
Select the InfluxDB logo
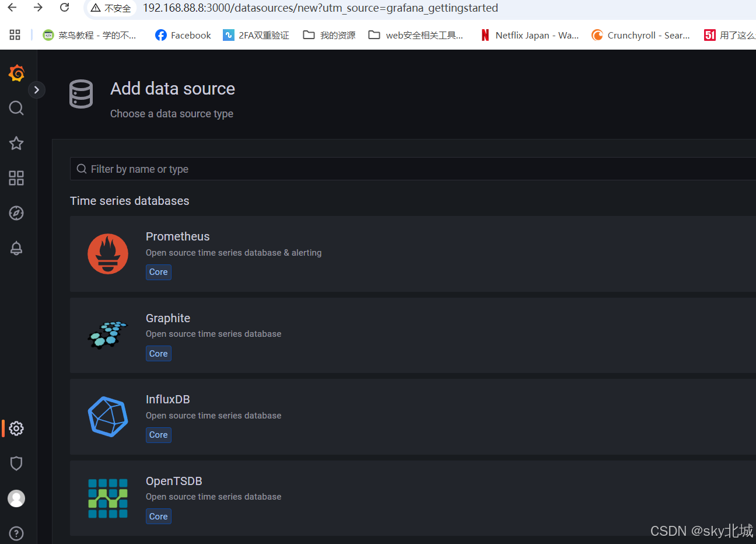tap(108, 417)
